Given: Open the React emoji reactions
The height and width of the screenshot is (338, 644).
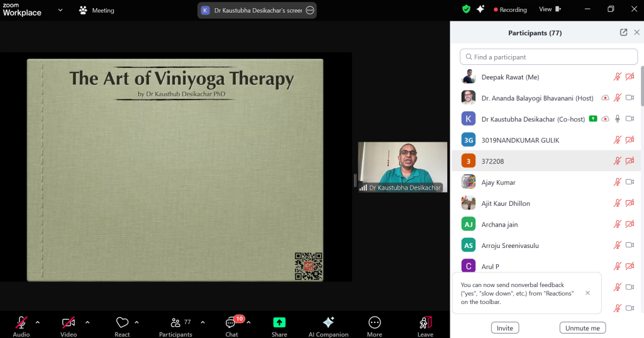Looking at the screenshot, I should point(122,322).
